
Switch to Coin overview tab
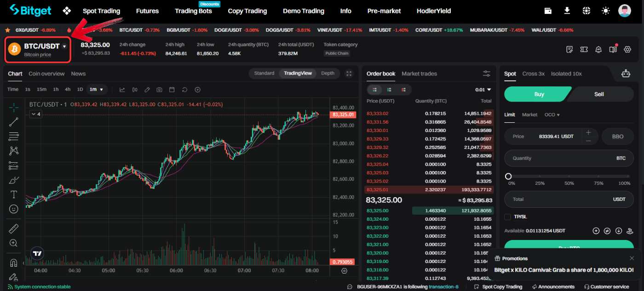[46, 74]
